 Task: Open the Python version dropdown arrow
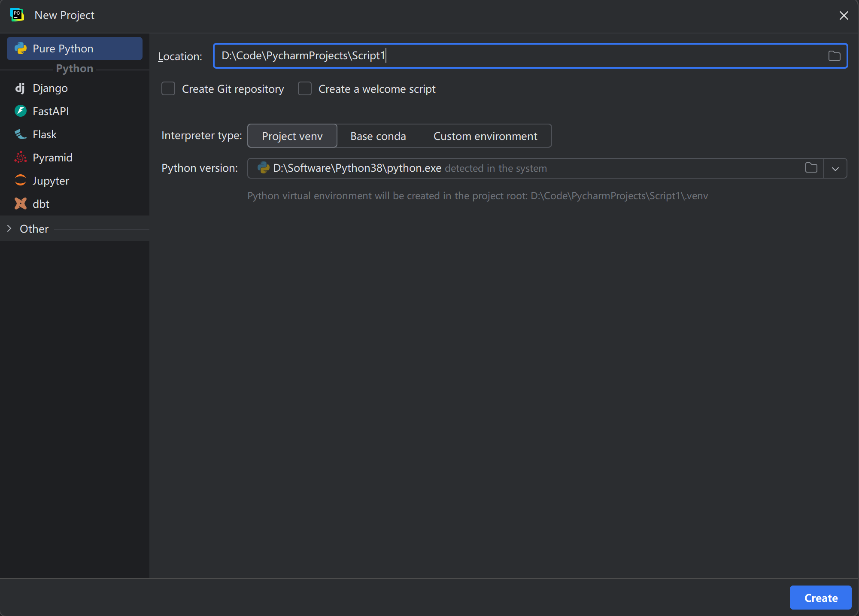click(x=835, y=168)
